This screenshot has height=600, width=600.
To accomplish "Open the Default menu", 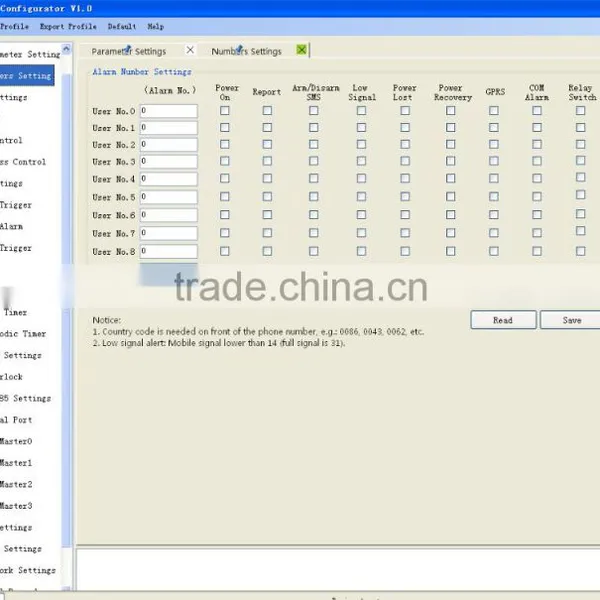I will click(122, 26).
